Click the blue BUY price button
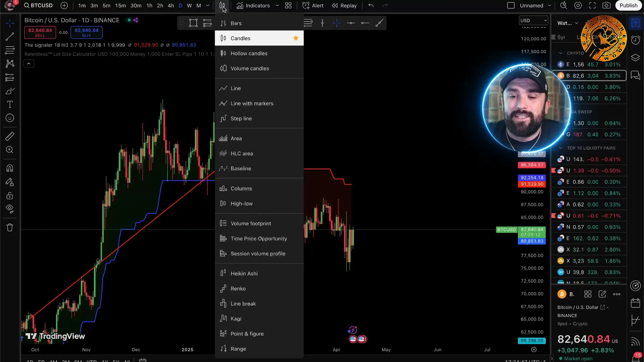The image size is (644, 362). coord(87,32)
